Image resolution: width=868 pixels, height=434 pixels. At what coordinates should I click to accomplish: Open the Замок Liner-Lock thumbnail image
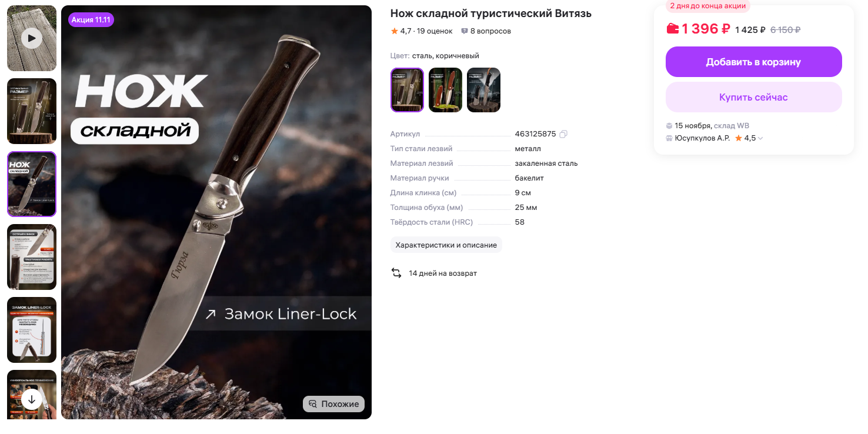pyautogui.click(x=32, y=330)
